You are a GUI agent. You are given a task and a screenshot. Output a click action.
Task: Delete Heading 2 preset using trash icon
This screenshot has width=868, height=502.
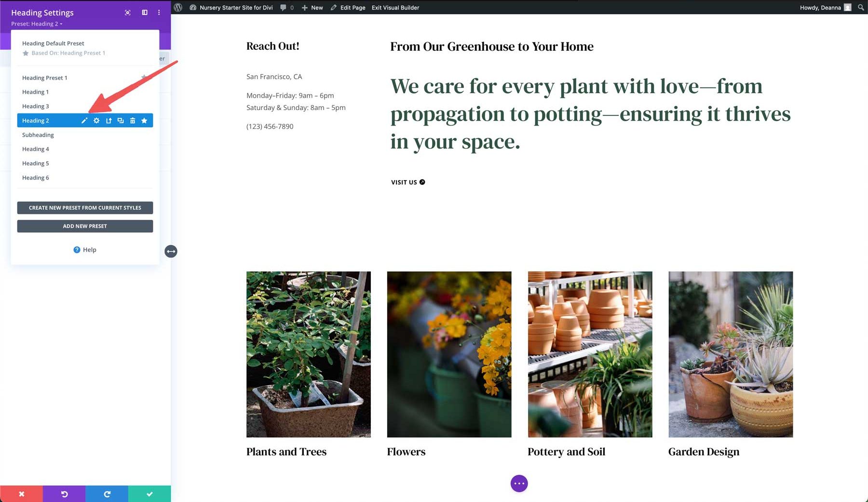133,120
